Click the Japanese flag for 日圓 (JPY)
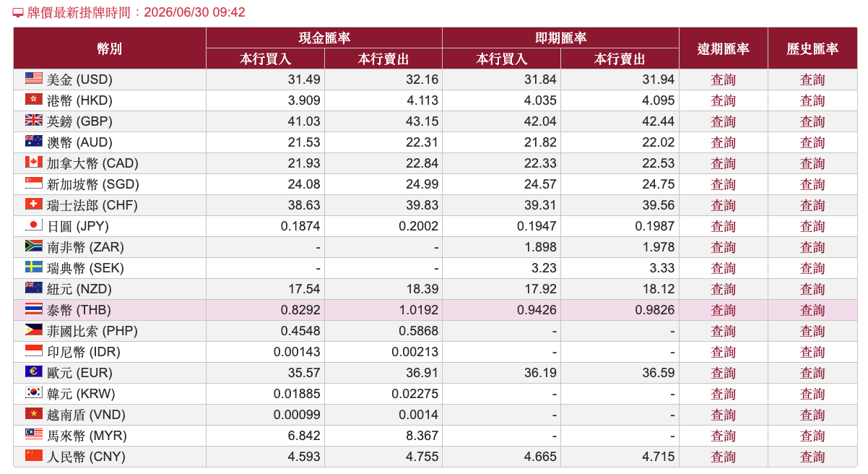868x474 pixels. 34,225
